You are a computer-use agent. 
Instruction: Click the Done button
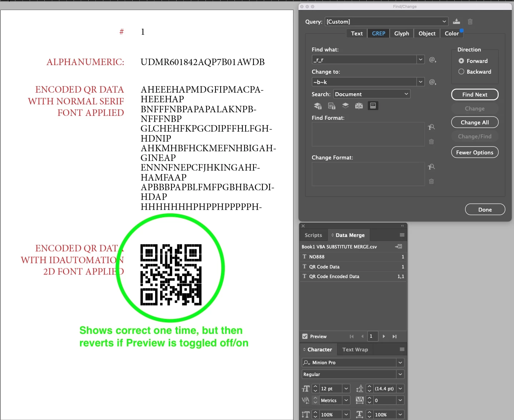tap(485, 209)
